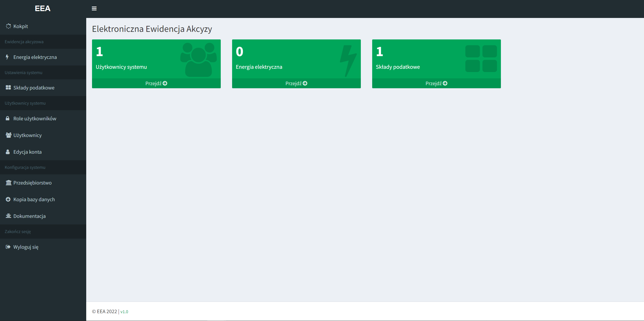Click the Dokumentacja icon in sidebar
Viewport: 644px width, 321px height.
pos(8,216)
